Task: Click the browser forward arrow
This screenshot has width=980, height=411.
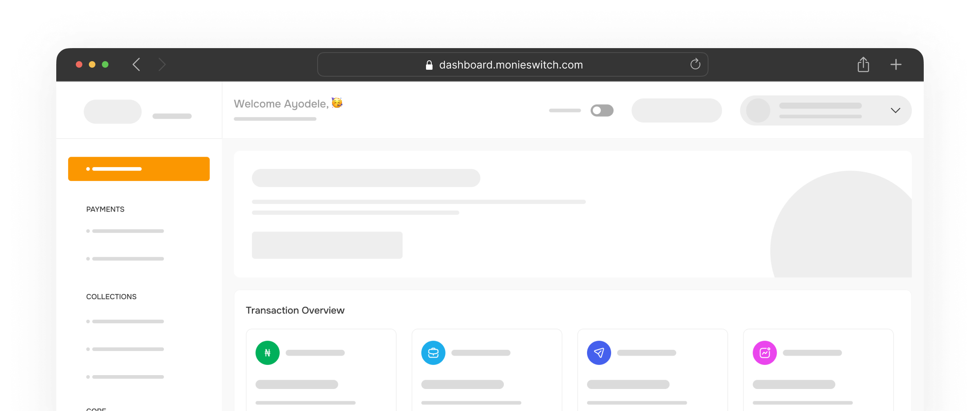Action: click(162, 64)
